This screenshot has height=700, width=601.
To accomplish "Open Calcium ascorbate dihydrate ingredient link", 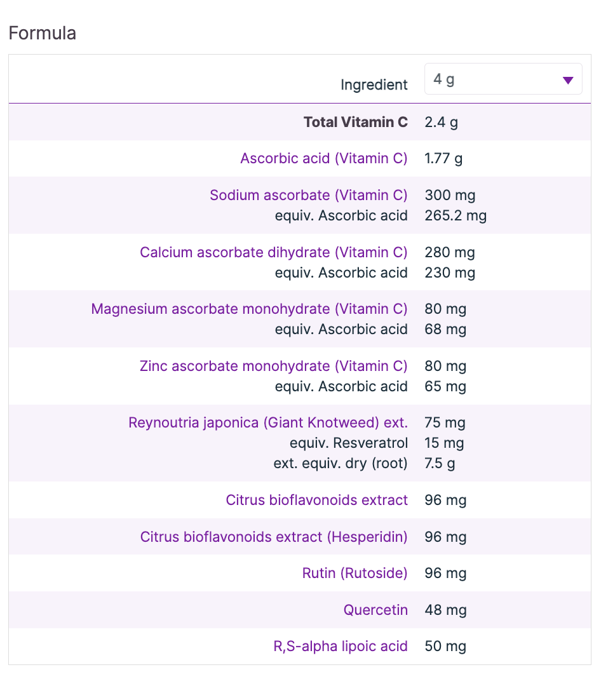I will pos(274,252).
